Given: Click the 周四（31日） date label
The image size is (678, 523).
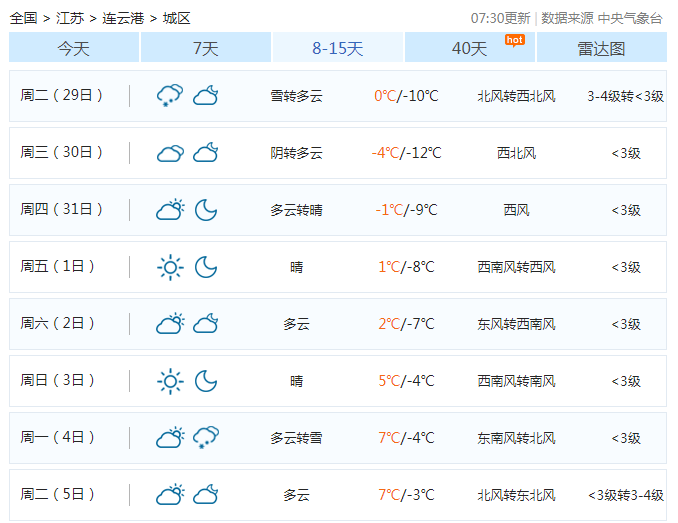Looking at the screenshot, I should [x=61, y=209].
